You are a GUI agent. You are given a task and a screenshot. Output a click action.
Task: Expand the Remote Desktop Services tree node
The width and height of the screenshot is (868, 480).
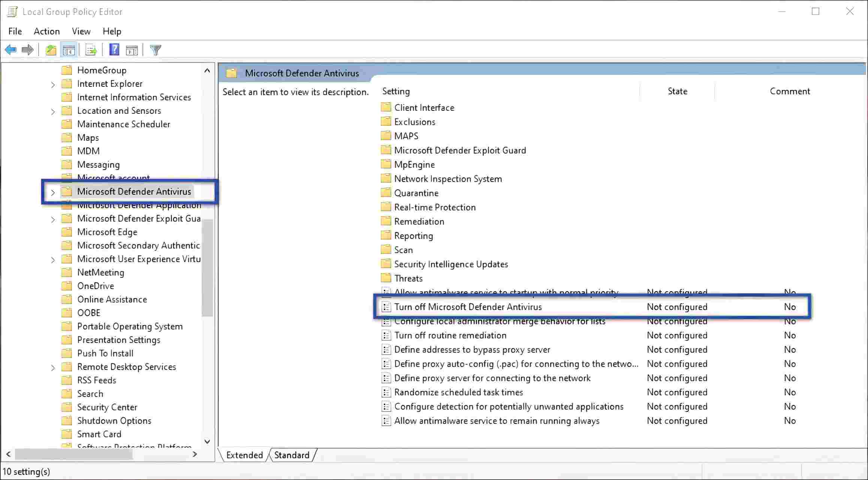tap(53, 368)
